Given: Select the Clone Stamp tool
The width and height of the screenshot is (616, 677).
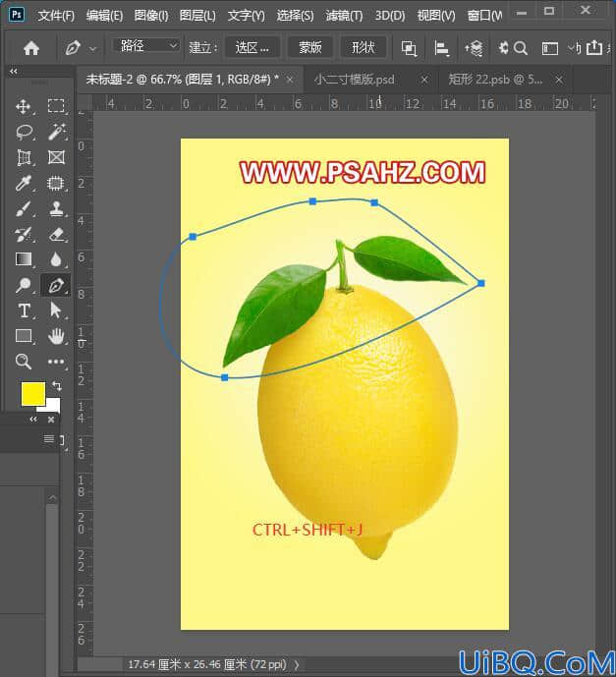Looking at the screenshot, I should [x=57, y=208].
